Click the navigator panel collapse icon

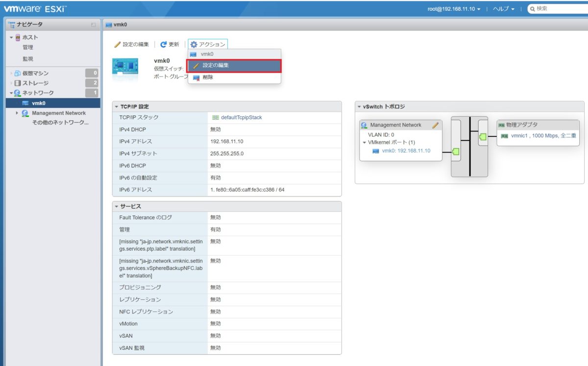(x=94, y=25)
